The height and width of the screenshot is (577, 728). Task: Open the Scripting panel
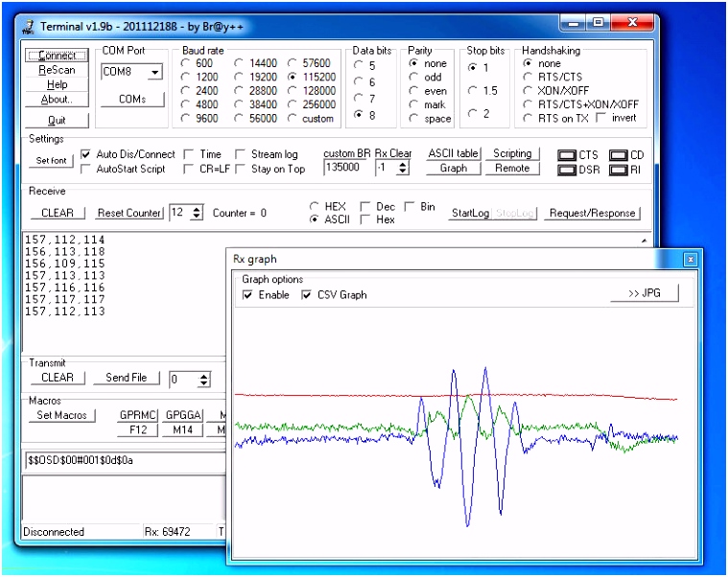512,153
